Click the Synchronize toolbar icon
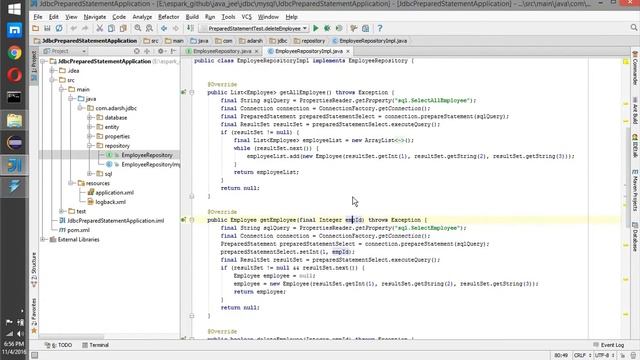640x360 pixels. tap(59, 29)
